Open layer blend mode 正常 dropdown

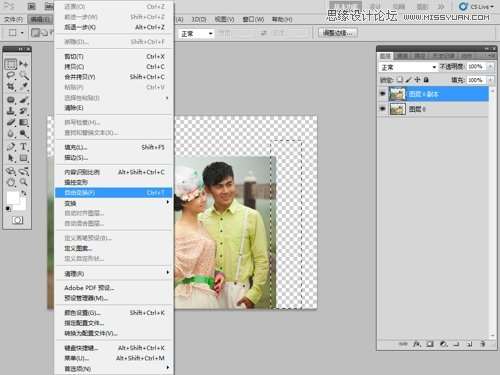pyautogui.click(x=408, y=67)
